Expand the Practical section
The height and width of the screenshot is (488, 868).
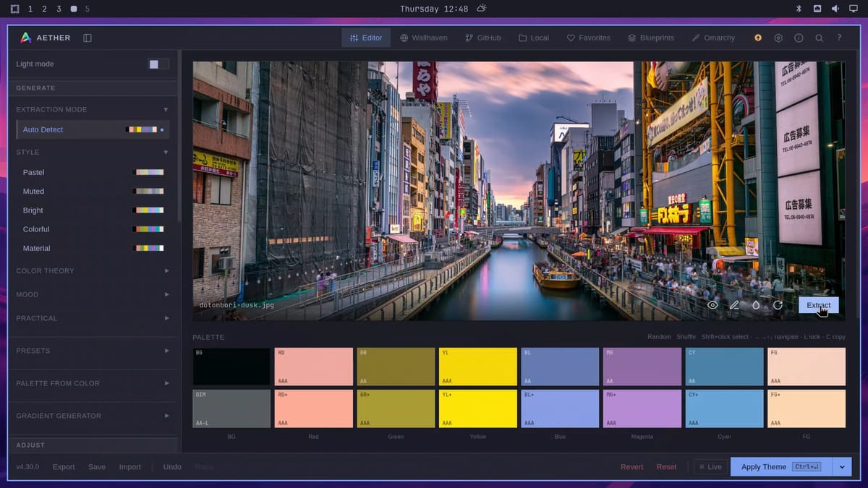pyautogui.click(x=93, y=318)
